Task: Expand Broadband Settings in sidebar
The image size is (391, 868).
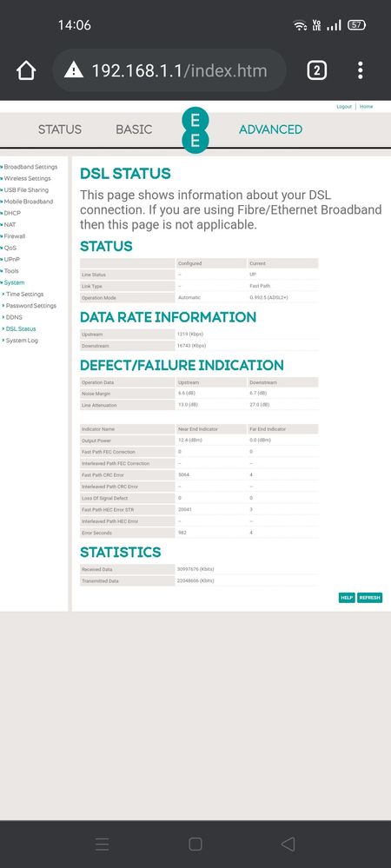Action: (30, 167)
